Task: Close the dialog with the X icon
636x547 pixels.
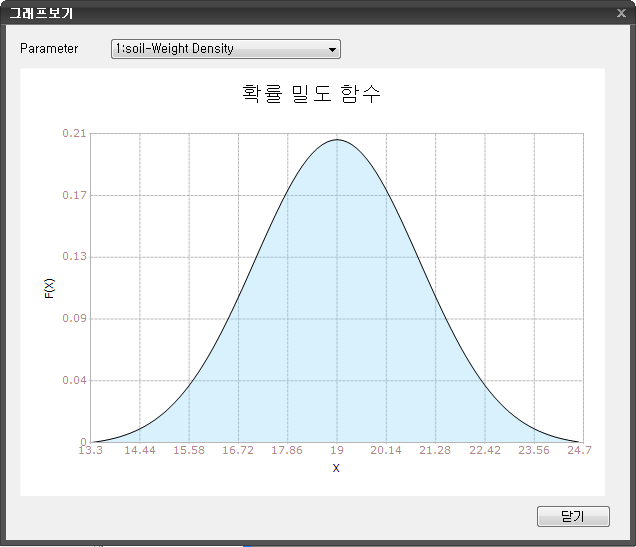Action: point(621,13)
